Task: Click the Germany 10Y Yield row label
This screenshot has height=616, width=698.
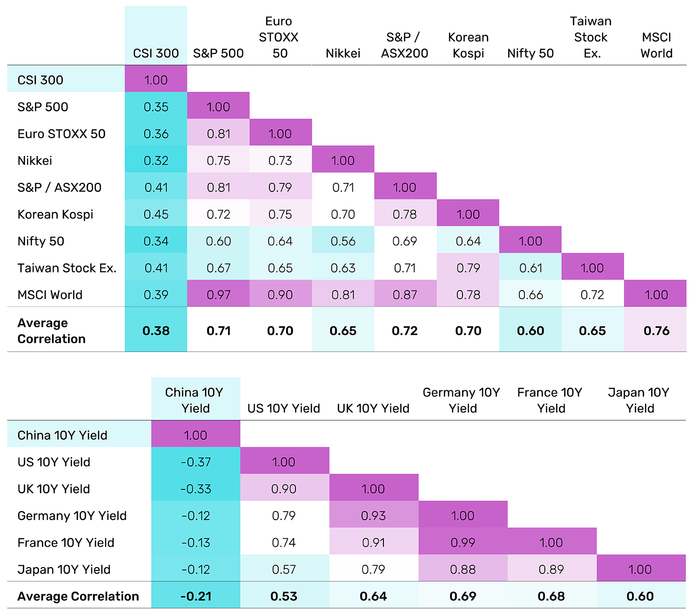Action: [72, 516]
